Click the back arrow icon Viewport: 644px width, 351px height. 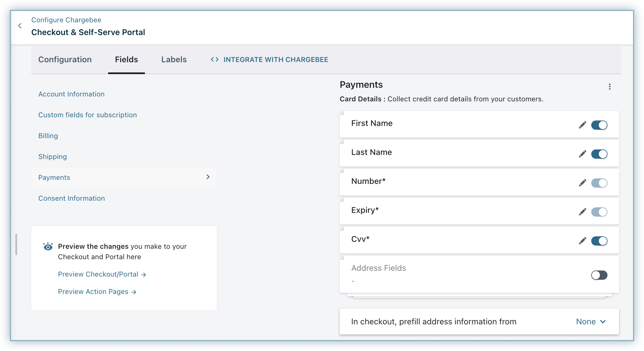tap(20, 26)
